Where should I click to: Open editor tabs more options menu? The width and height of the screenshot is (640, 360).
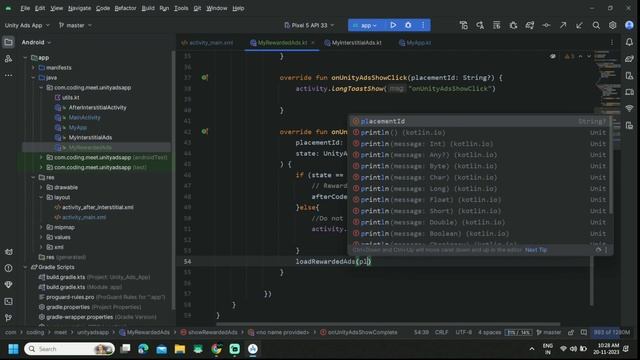(611, 42)
